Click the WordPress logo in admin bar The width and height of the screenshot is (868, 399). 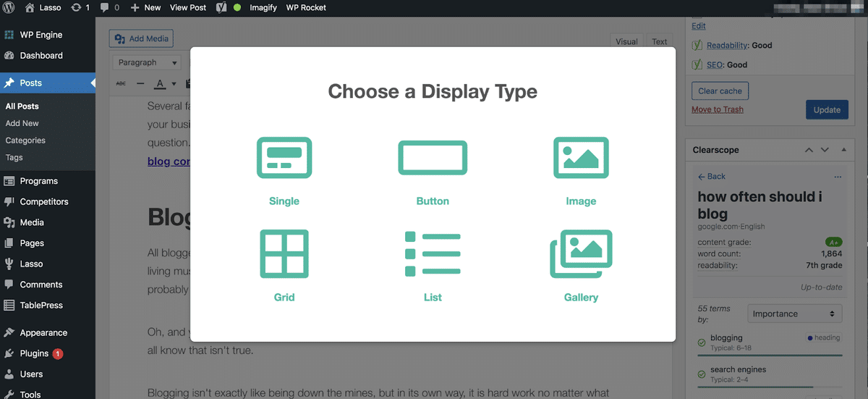click(9, 7)
